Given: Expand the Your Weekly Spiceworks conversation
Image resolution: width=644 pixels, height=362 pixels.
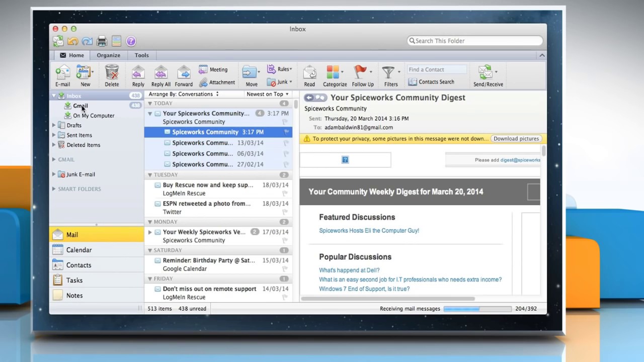Looking at the screenshot, I should pyautogui.click(x=150, y=232).
